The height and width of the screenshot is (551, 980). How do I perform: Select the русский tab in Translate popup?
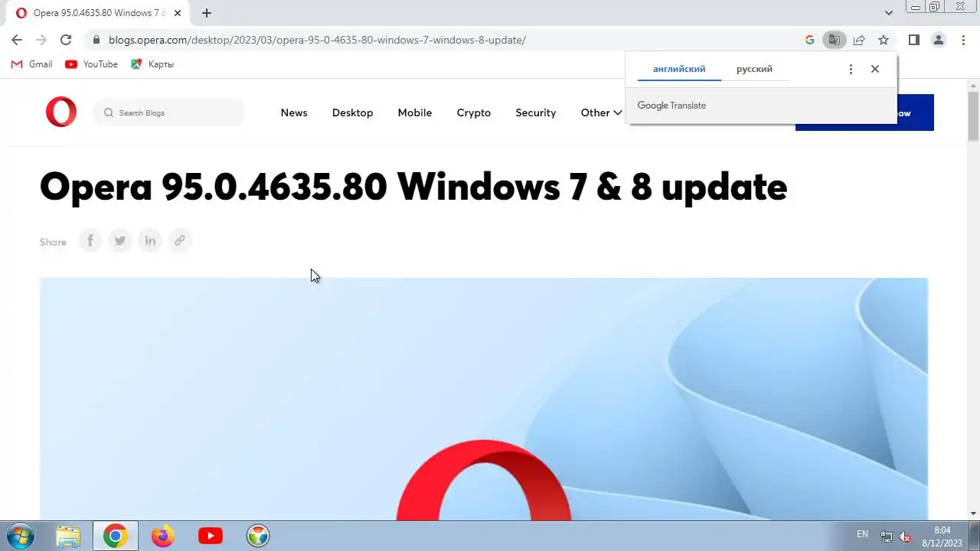[754, 69]
